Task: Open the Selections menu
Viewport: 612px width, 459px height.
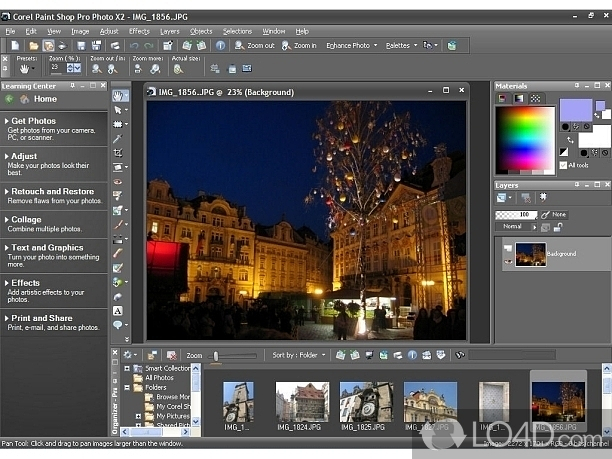Action: tap(237, 31)
